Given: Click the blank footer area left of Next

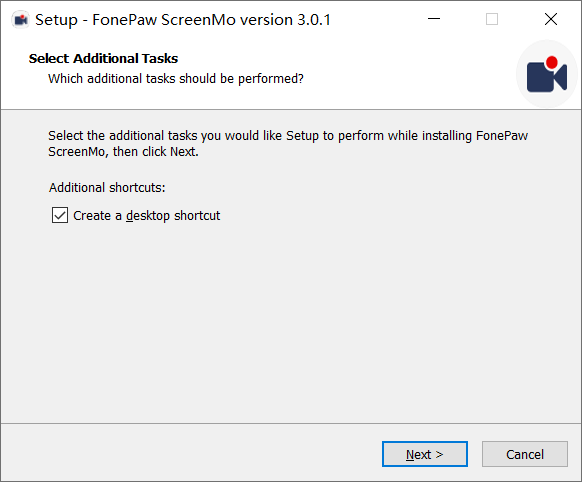Looking at the screenshot, I should (x=189, y=454).
